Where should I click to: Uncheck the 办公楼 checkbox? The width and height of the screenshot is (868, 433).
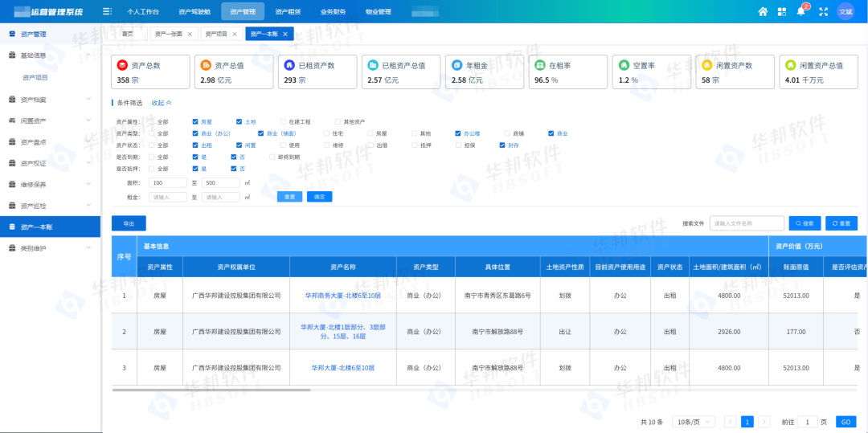[x=458, y=133]
